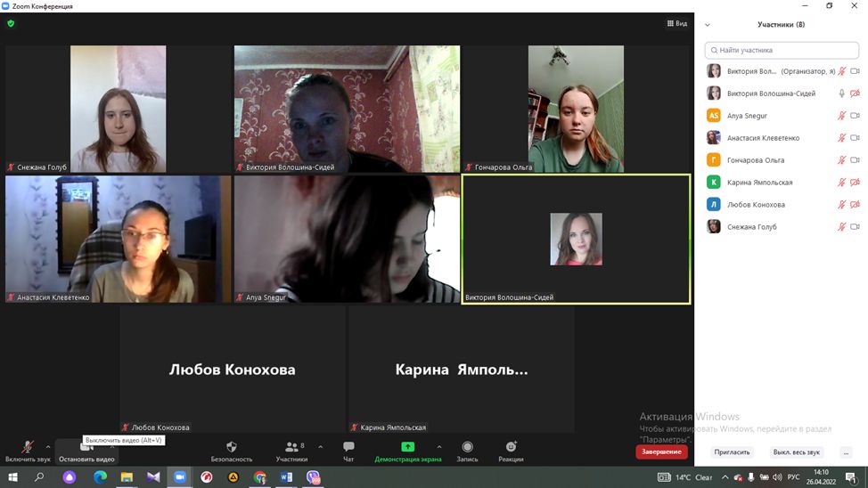Expand the arrow beside Демонстрация экрана
This screenshot has width=868, height=488.
point(438,447)
